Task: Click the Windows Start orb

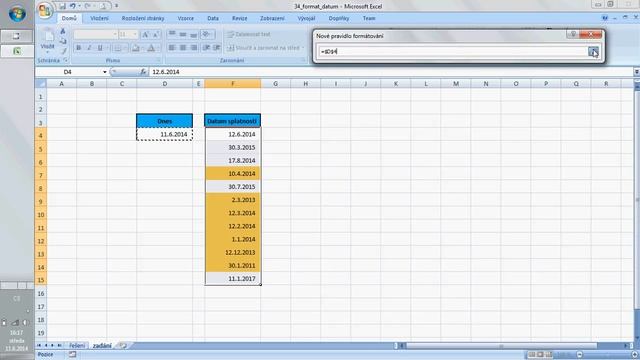Action: (17, 14)
